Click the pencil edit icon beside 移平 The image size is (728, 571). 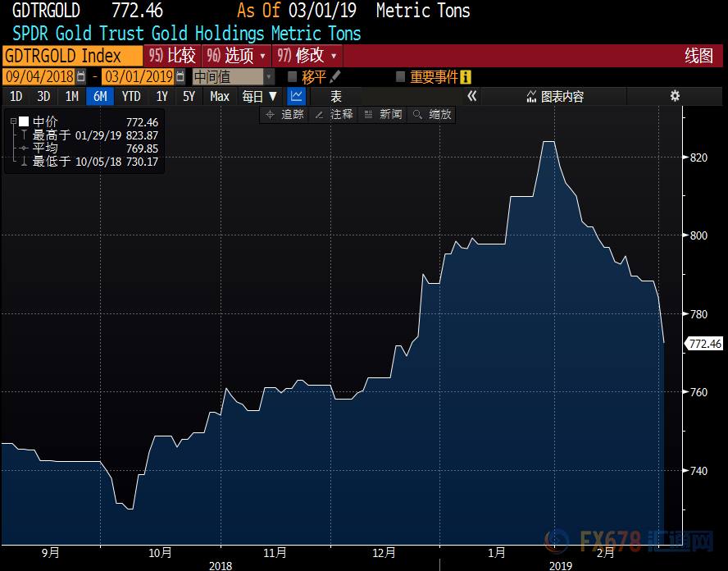tap(335, 76)
